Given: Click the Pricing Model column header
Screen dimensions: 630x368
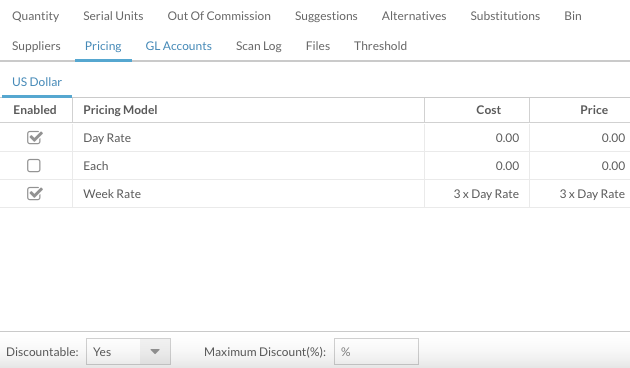Looking at the screenshot, I should (248, 110).
